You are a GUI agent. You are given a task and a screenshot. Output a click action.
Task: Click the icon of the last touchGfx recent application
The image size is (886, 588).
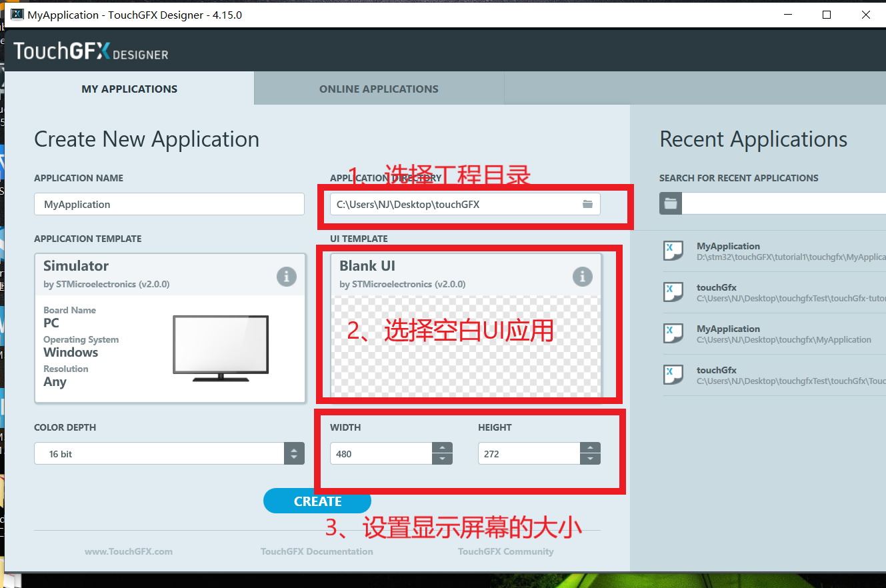tap(673, 375)
